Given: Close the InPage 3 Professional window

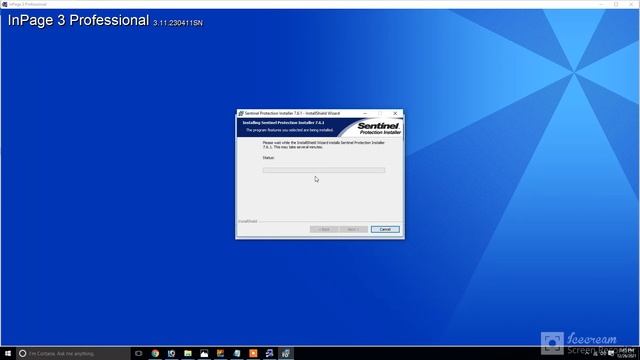Looking at the screenshot, I should pyautogui.click(x=631, y=4).
